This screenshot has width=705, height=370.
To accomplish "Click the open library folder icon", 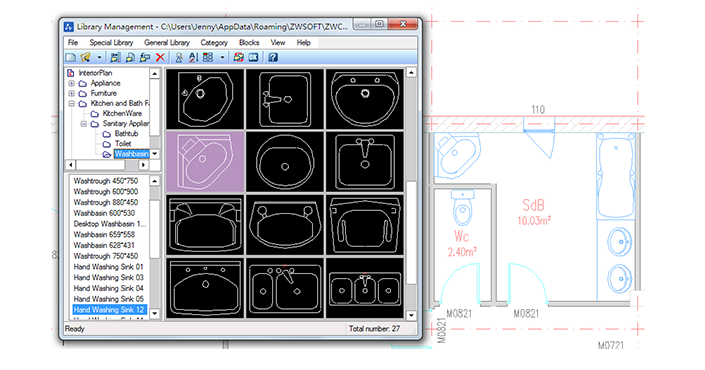I will 85,57.
